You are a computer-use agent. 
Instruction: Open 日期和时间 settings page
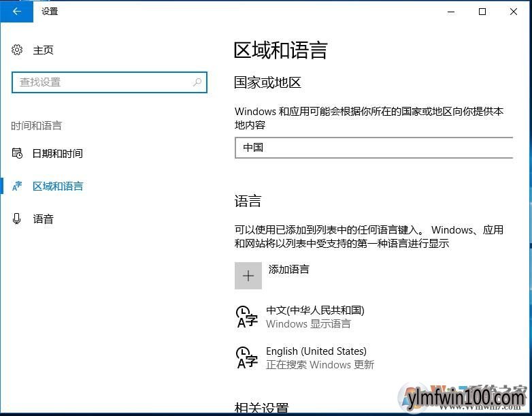pyautogui.click(x=57, y=153)
